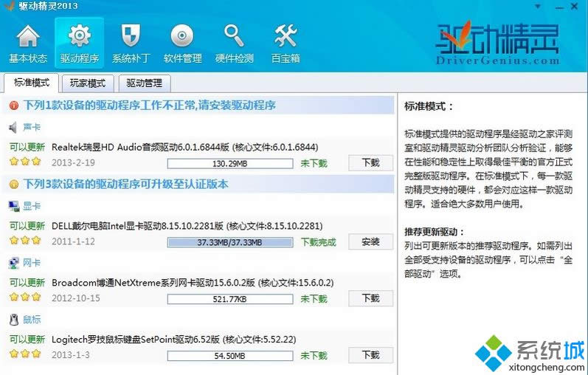This screenshot has height=375, width=588.
Task: Click the 网卡 category label
Action: pos(32,263)
